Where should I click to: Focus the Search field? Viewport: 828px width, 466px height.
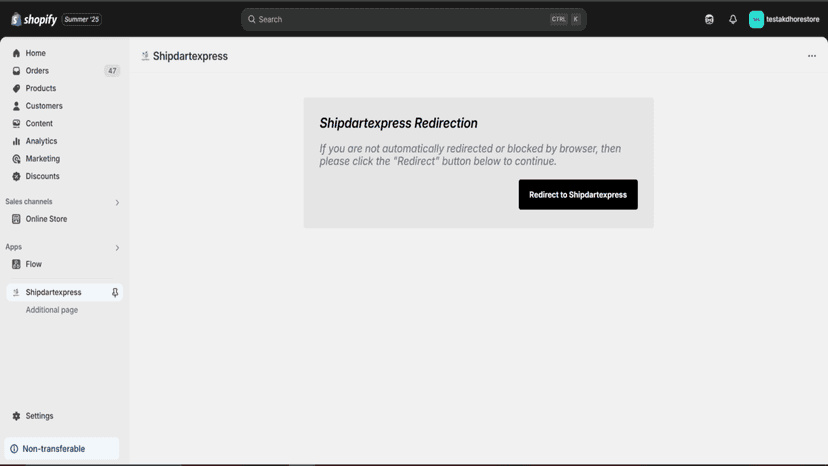coord(413,20)
